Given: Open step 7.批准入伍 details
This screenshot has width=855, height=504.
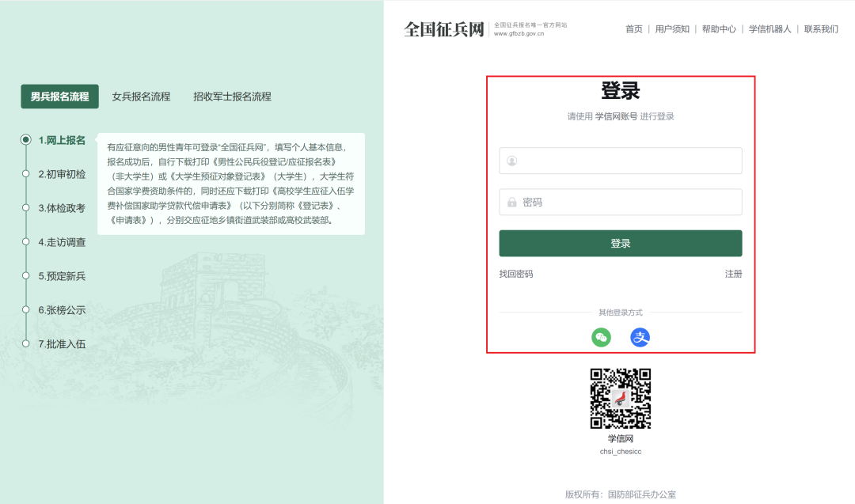Looking at the screenshot, I should point(62,344).
